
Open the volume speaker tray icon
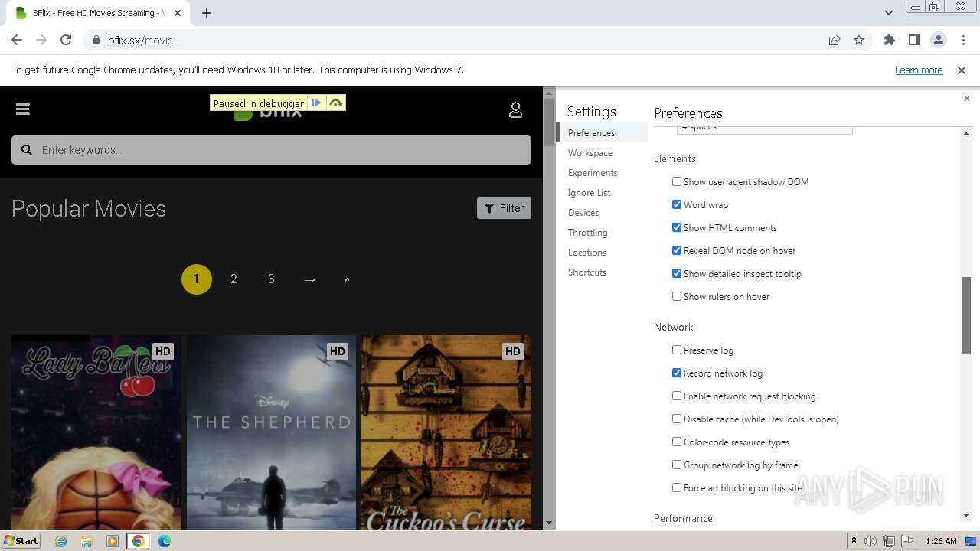871,541
